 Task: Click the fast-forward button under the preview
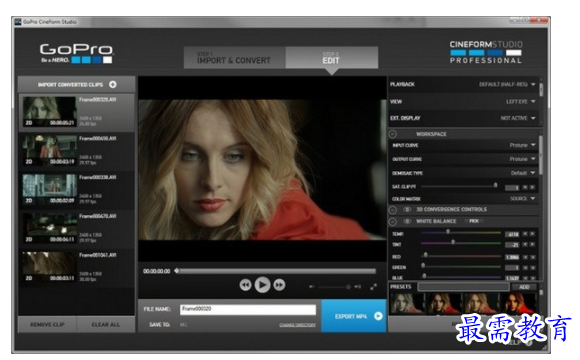point(279,285)
